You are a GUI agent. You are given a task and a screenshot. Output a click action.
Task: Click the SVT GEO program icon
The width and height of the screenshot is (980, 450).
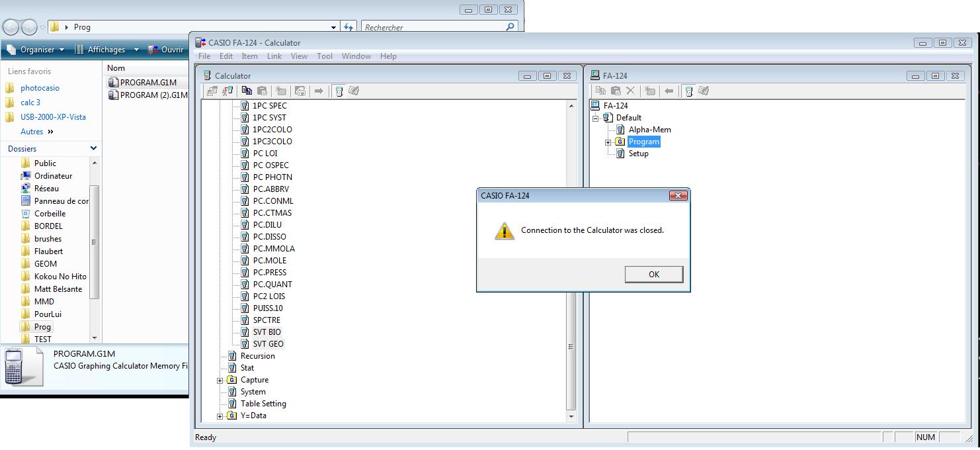(245, 344)
